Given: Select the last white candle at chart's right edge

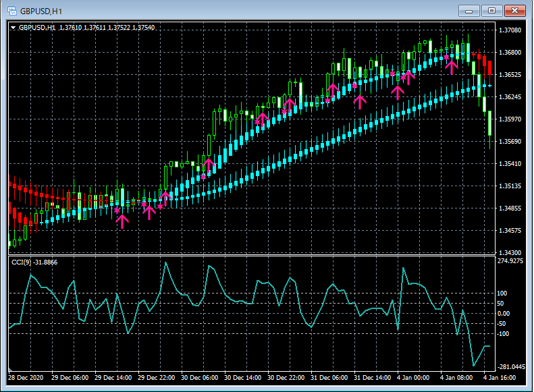Looking at the screenshot, I should pos(489,123).
